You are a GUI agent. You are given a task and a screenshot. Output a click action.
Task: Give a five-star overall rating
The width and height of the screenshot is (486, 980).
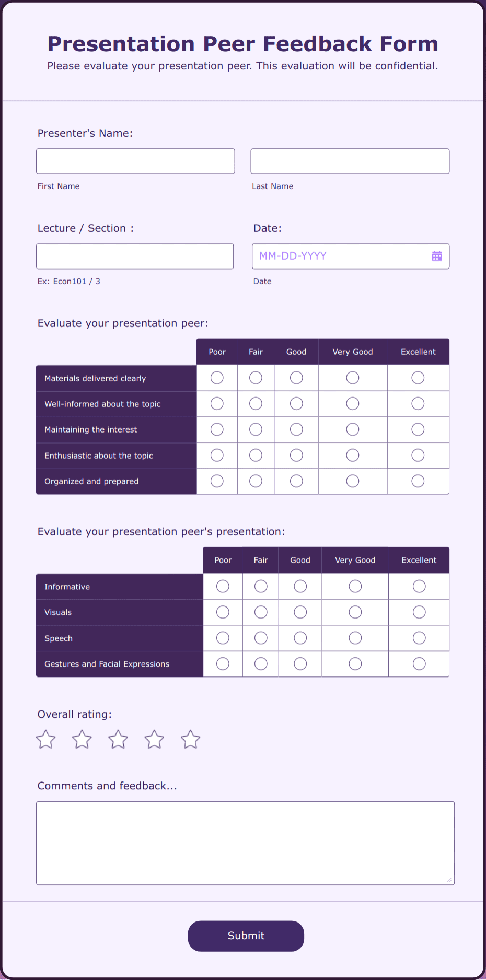pos(190,739)
